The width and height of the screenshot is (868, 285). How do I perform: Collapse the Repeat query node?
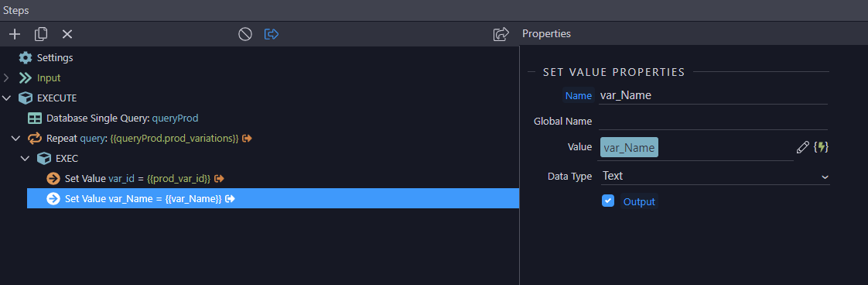coord(15,139)
